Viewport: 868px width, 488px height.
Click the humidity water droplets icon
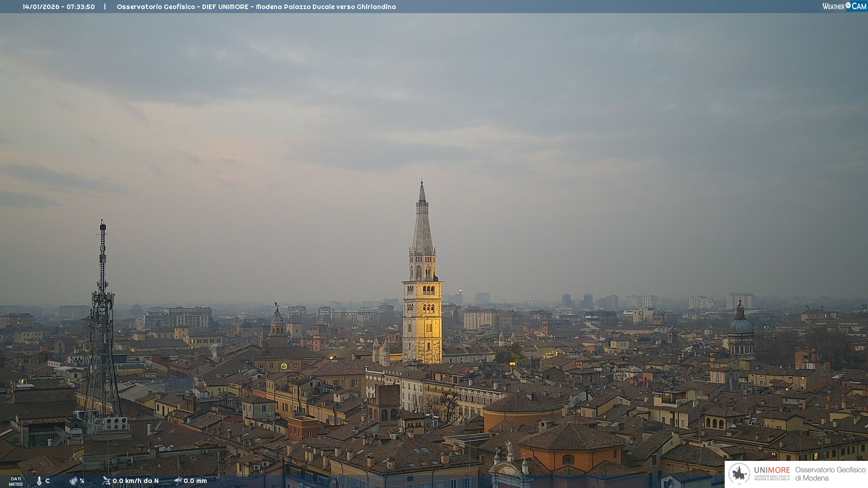(x=73, y=481)
